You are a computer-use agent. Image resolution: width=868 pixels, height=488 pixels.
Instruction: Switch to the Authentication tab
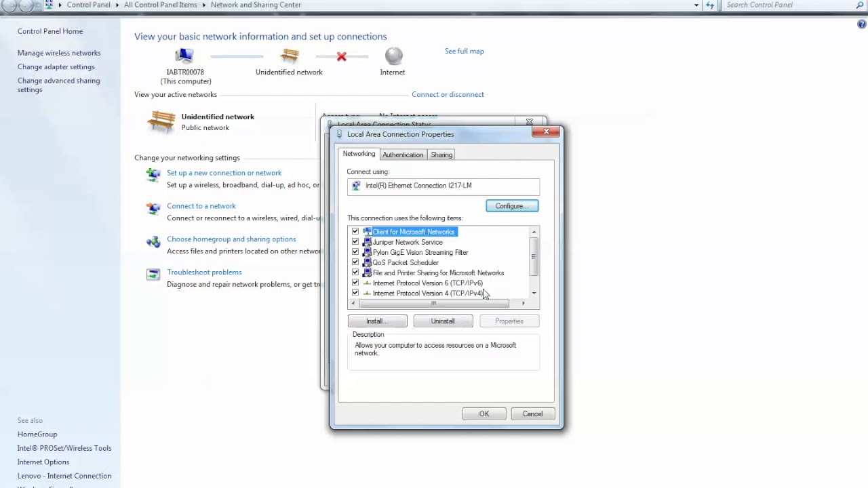click(403, 155)
